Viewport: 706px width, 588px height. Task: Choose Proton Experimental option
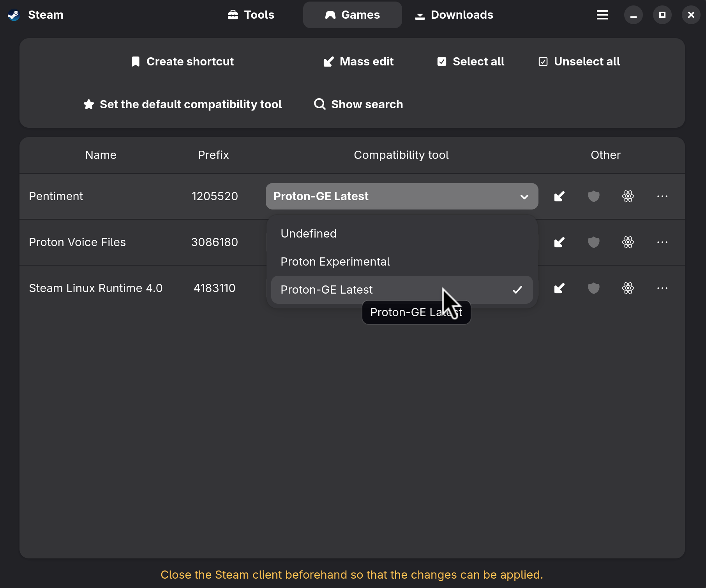point(402,262)
